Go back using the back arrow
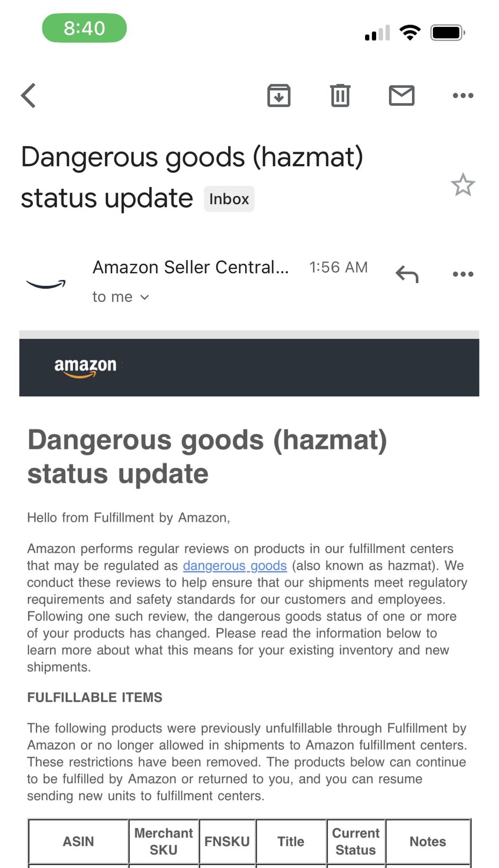This screenshot has height=868, width=499. [29, 96]
